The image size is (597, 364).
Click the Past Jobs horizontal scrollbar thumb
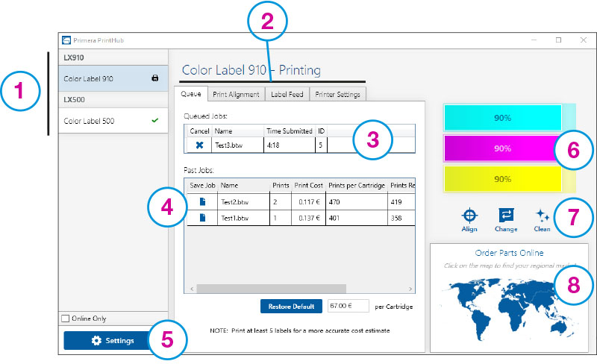[x=271, y=289]
